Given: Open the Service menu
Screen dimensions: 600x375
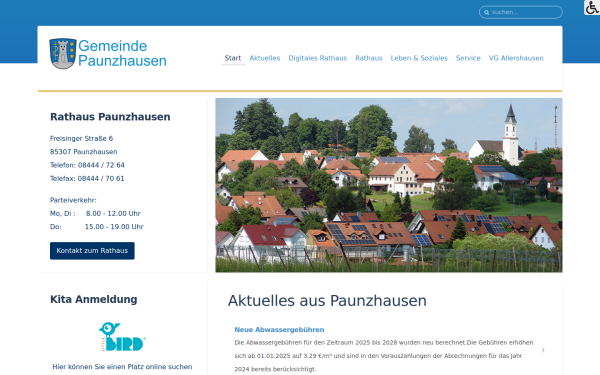Looking at the screenshot, I should (x=468, y=58).
